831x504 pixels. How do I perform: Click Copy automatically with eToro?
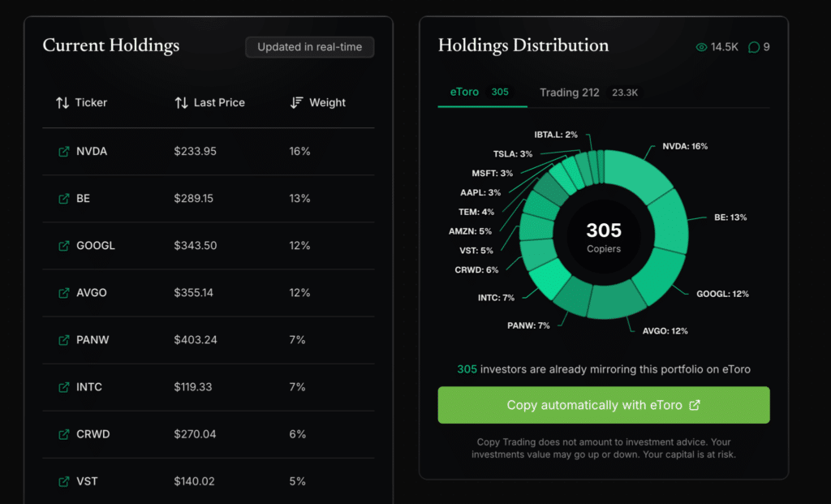tap(604, 405)
